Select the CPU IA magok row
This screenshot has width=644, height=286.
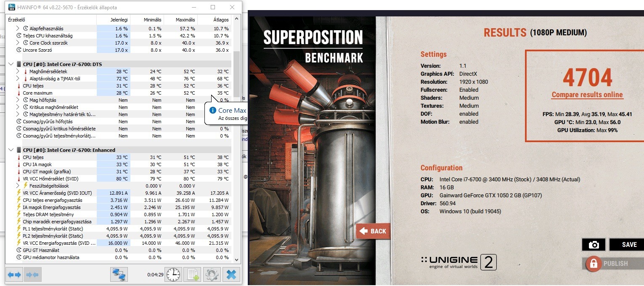click(119, 164)
